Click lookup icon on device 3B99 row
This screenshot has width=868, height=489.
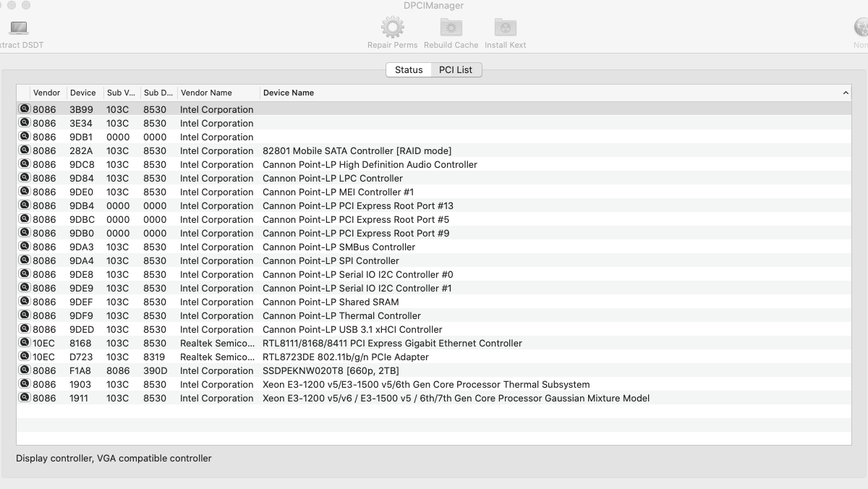25,109
